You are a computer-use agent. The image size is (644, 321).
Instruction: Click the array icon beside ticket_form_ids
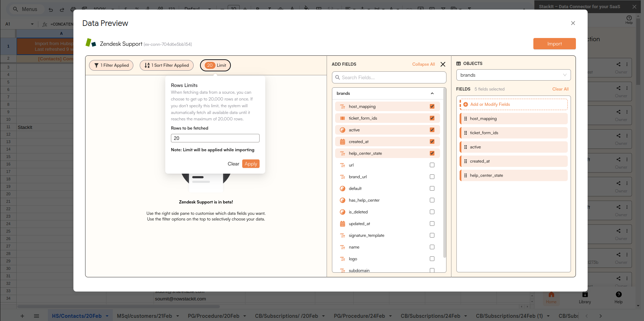(343, 118)
